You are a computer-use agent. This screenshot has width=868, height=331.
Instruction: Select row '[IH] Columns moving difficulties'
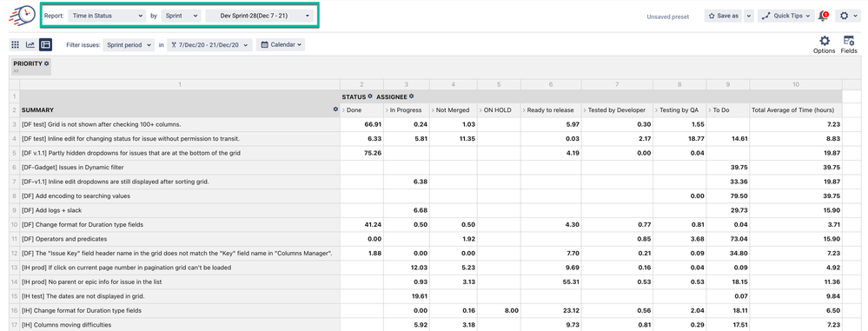[x=180, y=324]
